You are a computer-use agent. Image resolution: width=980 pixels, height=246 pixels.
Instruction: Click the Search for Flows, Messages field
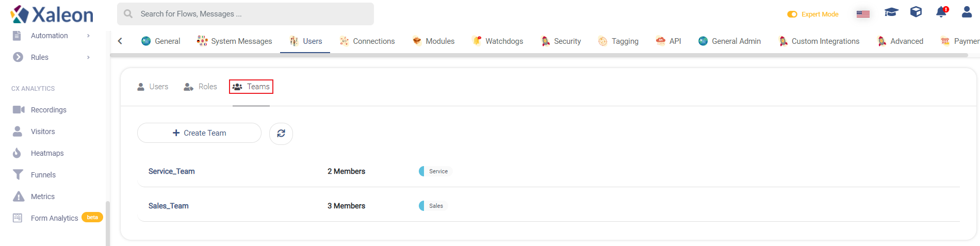(x=246, y=14)
